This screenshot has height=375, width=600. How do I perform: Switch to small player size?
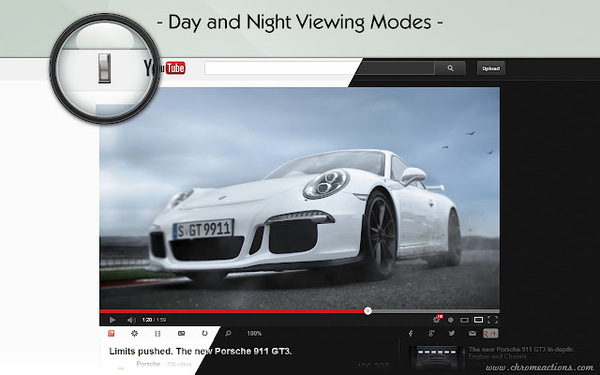pyautogui.click(x=464, y=320)
